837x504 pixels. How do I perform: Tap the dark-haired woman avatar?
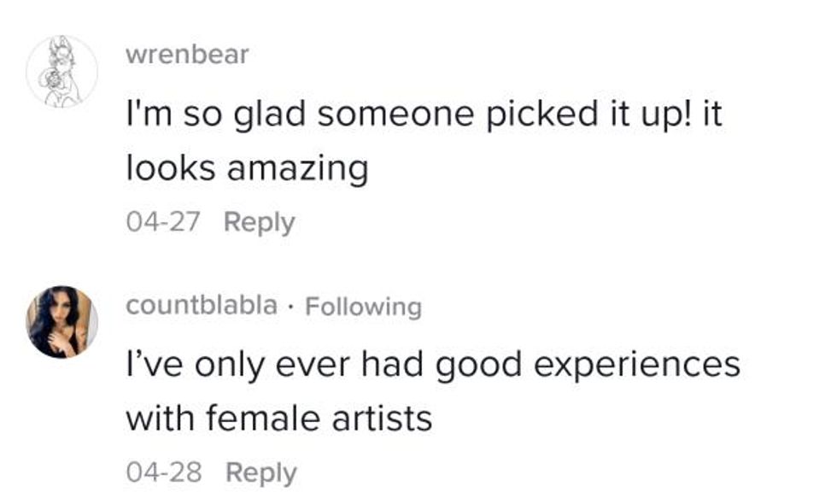(x=62, y=322)
